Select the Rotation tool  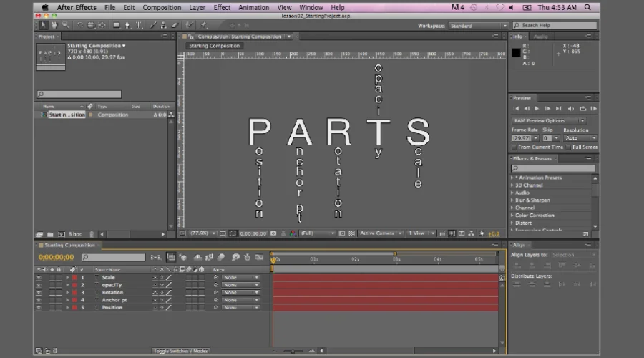point(80,26)
